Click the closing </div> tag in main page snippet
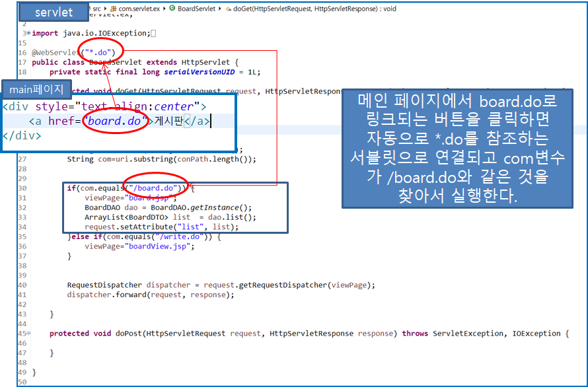This screenshot has height=387, width=588. pos(22,135)
